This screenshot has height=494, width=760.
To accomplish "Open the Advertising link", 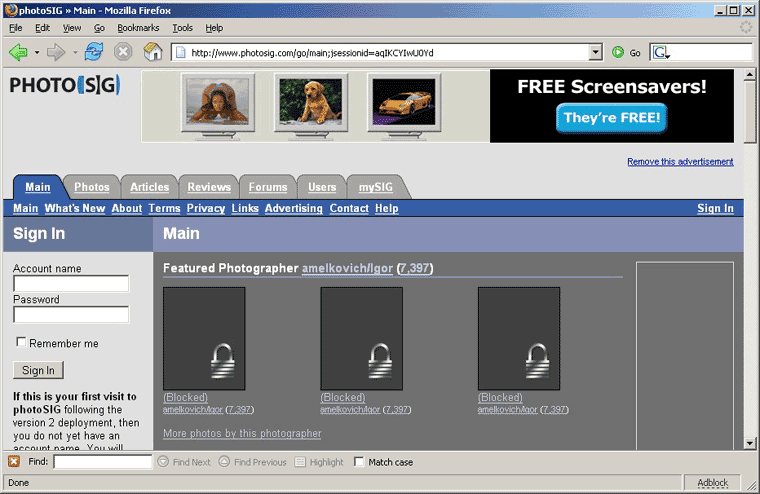I will click(293, 208).
